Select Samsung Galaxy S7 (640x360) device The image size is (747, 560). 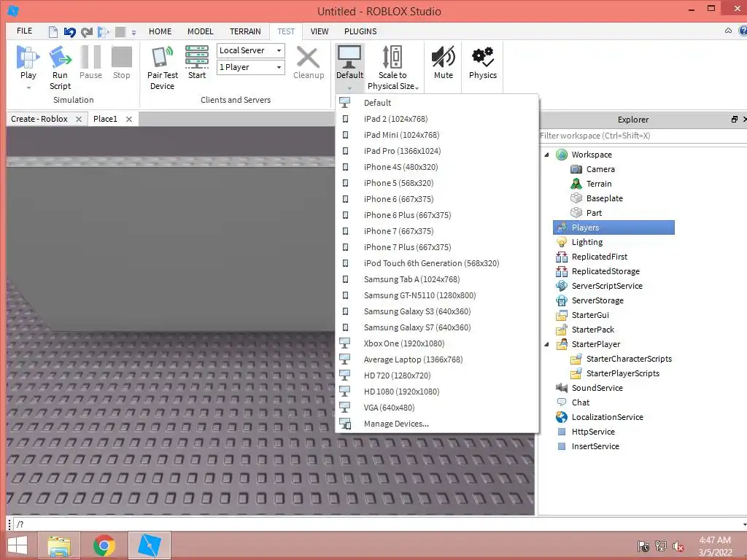point(437,327)
